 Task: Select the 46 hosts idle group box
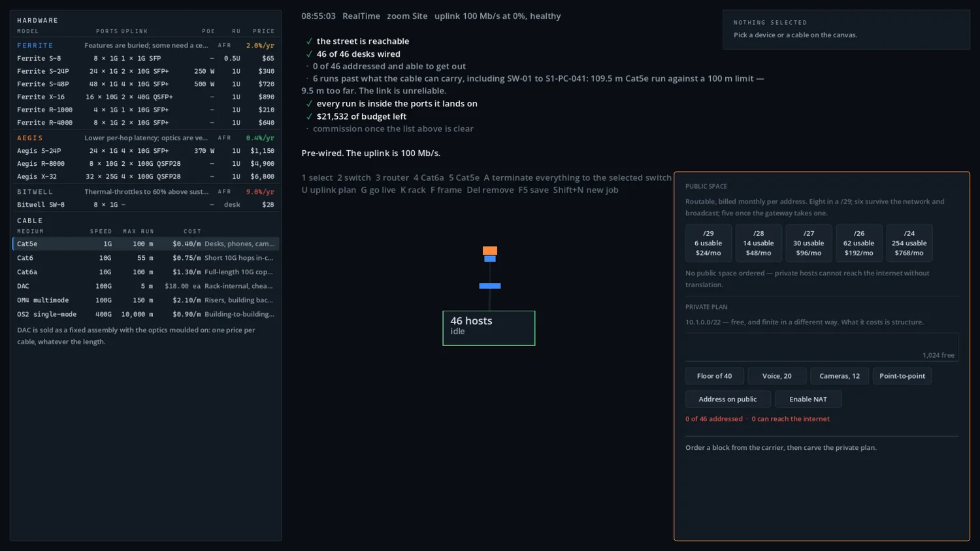point(489,328)
